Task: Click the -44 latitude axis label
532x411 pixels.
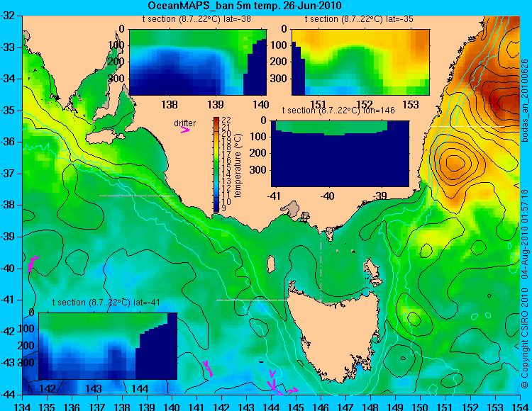Action: pos(9,395)
